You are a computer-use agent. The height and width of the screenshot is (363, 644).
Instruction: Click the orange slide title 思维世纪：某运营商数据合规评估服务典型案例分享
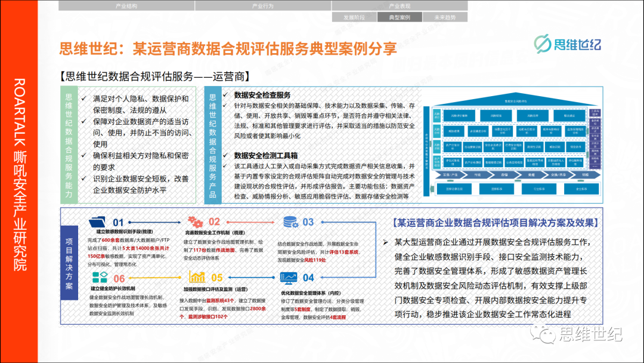click(228, 49)
